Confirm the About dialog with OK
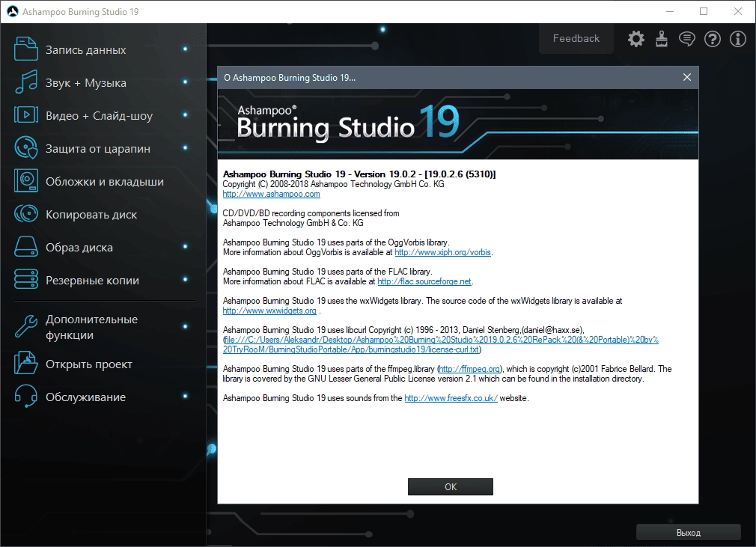Viewport: 756px width, 547px height. [x=451, y=486]
